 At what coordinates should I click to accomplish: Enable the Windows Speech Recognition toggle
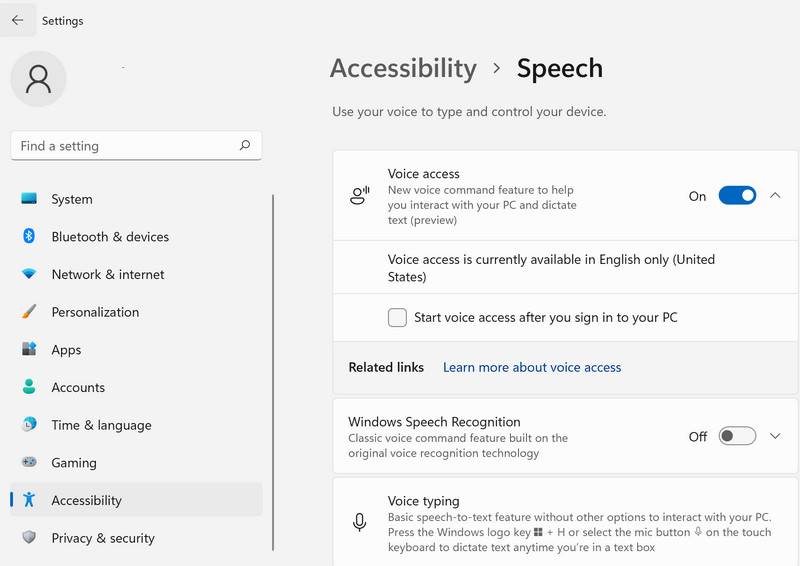coord(737,436)
